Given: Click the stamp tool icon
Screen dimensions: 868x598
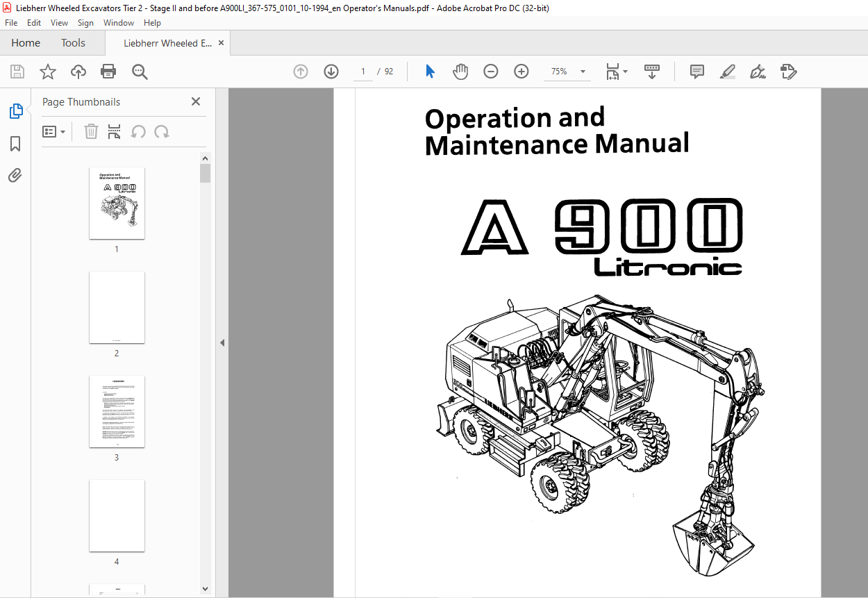Looking at the screenshot, I should (x=789, y=72).
